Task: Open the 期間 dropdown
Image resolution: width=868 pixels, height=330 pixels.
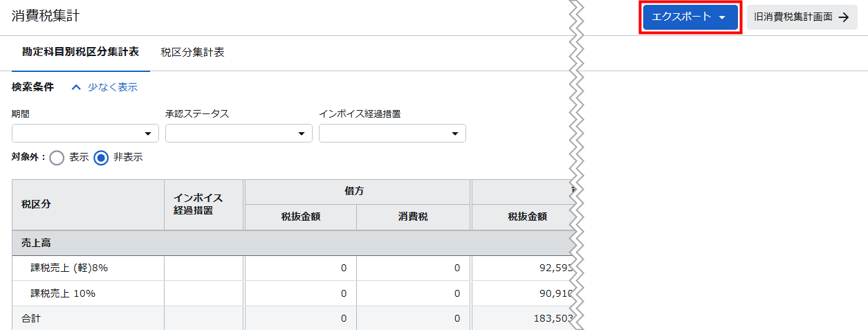Action: click(85, 134)
